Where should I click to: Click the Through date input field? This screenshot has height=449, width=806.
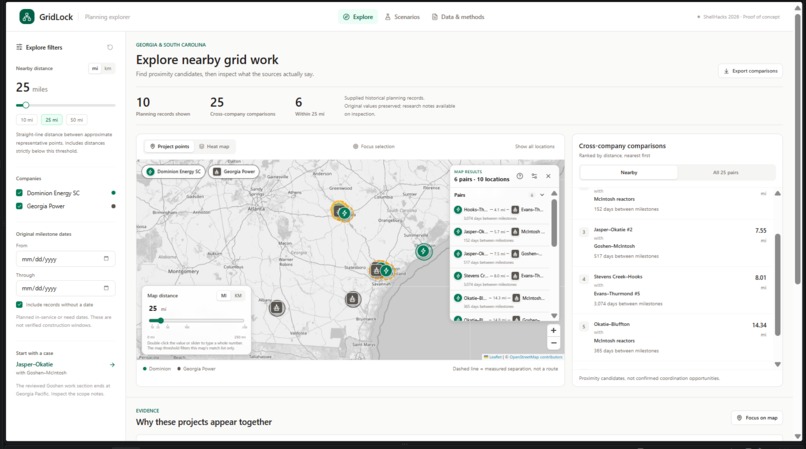tap(65, 288)
